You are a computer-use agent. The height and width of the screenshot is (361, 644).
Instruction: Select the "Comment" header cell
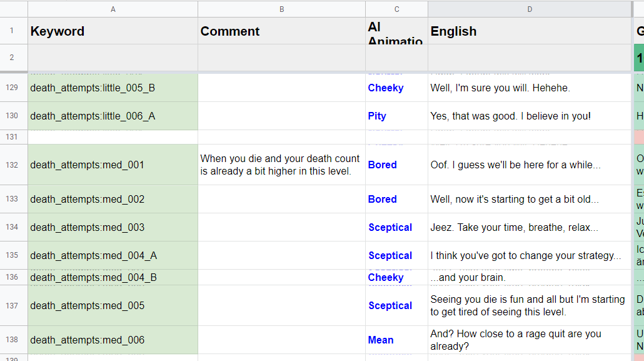[281, 31]
